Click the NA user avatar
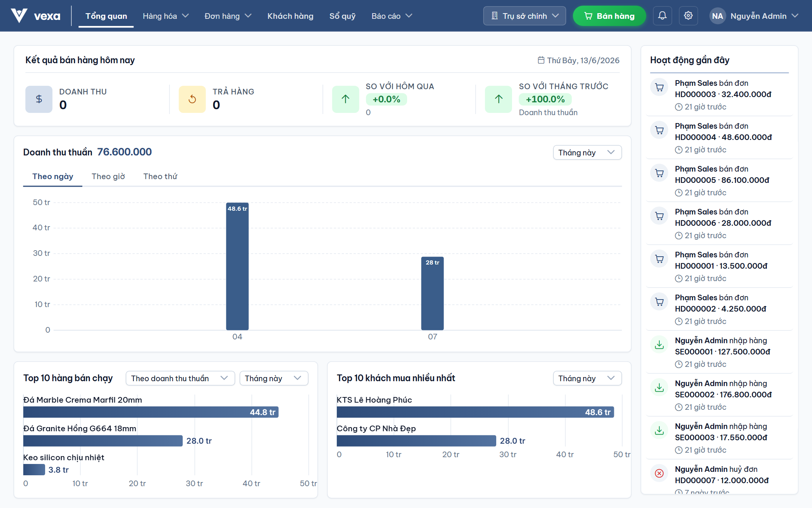This screenshot has width=812, height=508. click(x=717, y=16)
